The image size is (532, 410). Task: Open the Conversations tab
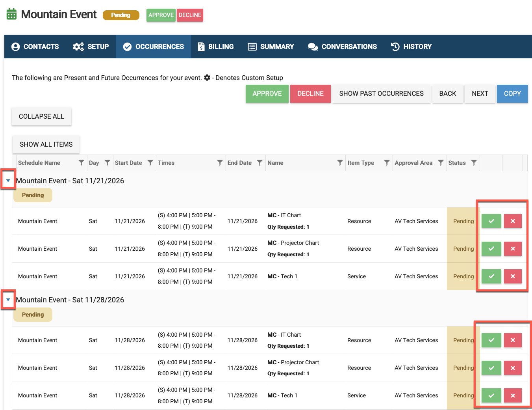(x=342, y=47)
